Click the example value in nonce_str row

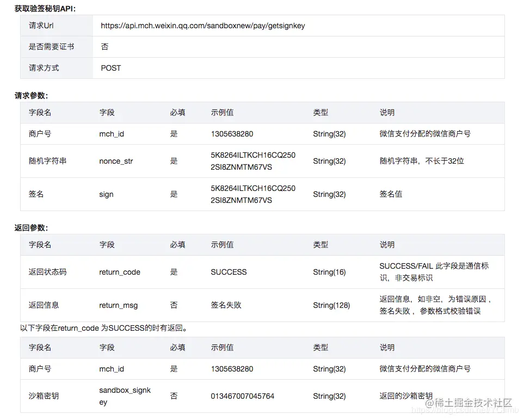point(253,161)
